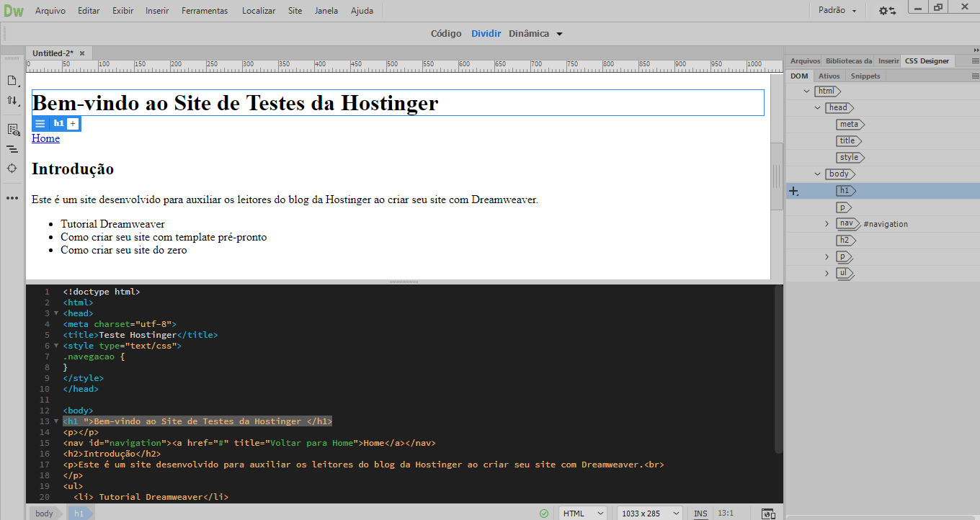Open the Editar menu
980x520 pixels.
[89, 11]
